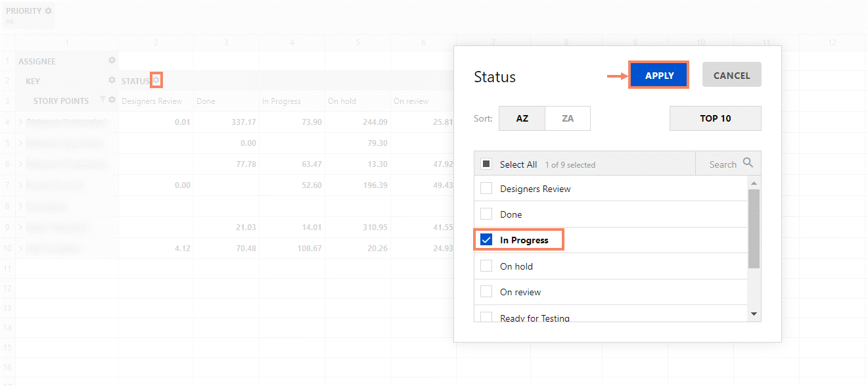This screenshot has width=868, height=386.
Task: Click the ASSIGNEE settings gear icon
Action: [x=112, y=60]
